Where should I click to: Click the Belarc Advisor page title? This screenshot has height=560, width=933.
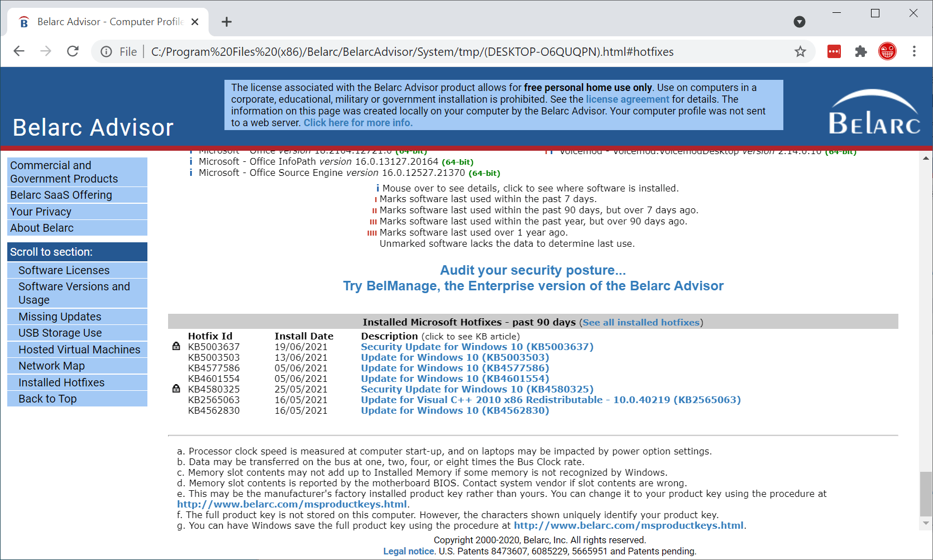pos(93,128)
